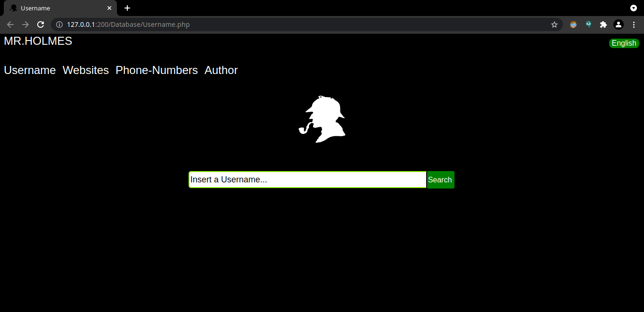Open the Username navigation link
Viewport: 644px width, 312px height.
(x=30, y=70)
